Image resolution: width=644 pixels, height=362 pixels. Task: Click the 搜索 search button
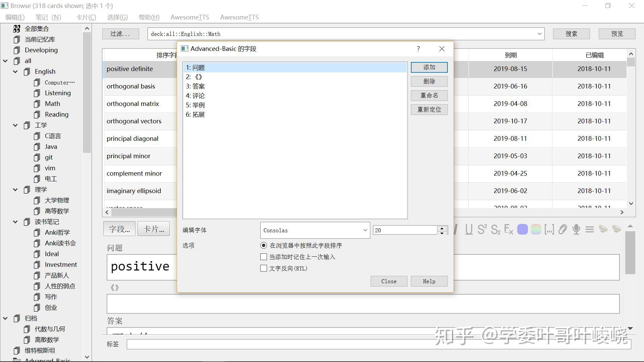coord(571,34)
